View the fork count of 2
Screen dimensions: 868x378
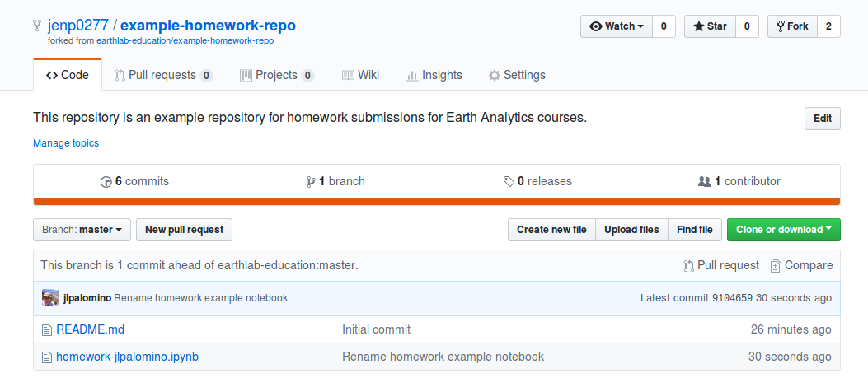pyautogui.click(x=828, y=26)
